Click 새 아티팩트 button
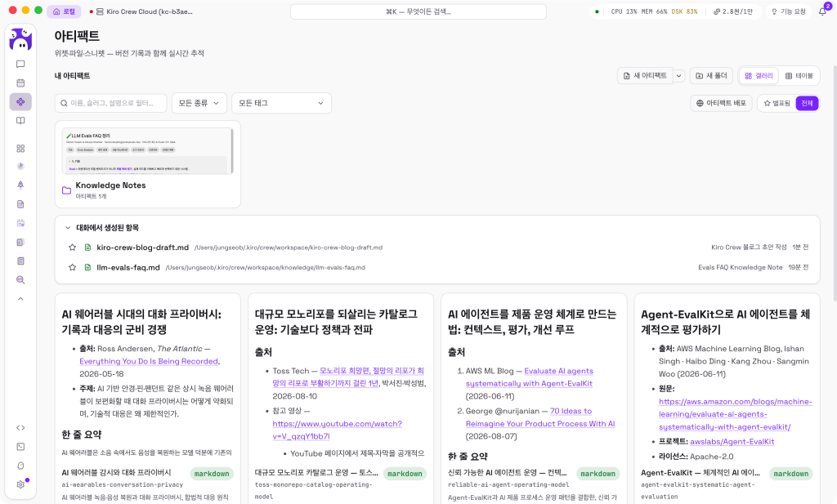 (x=645, y=76)
